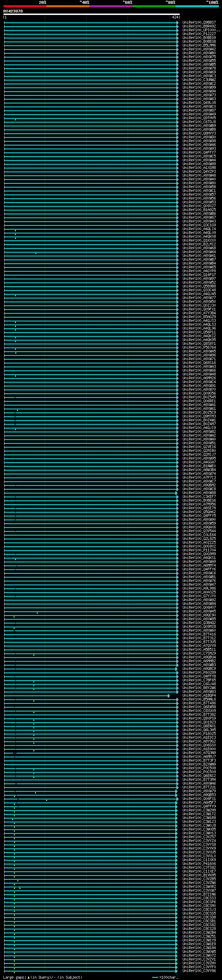The image size is (222, 980).
Task: Click the query end position 424
Action: coord(175,17)
